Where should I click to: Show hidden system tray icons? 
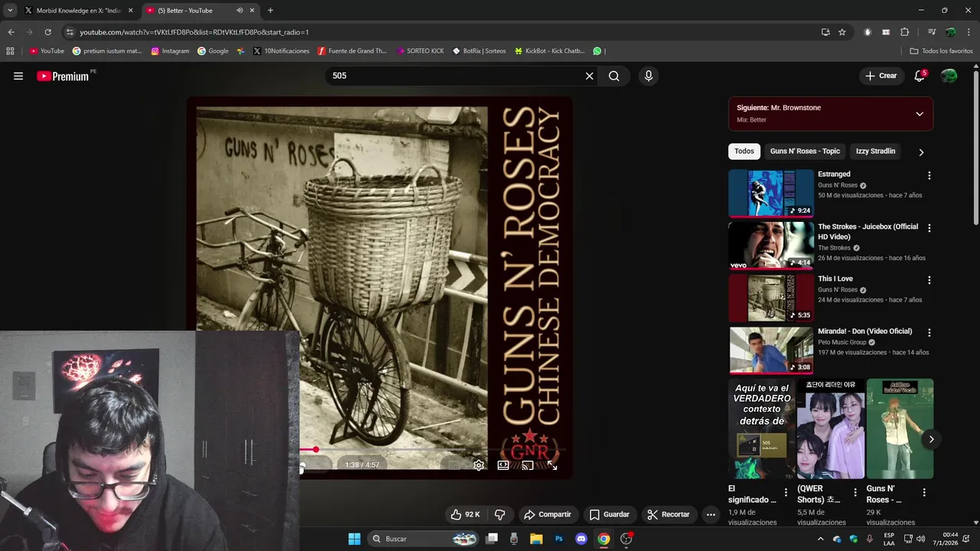[821, 539]
